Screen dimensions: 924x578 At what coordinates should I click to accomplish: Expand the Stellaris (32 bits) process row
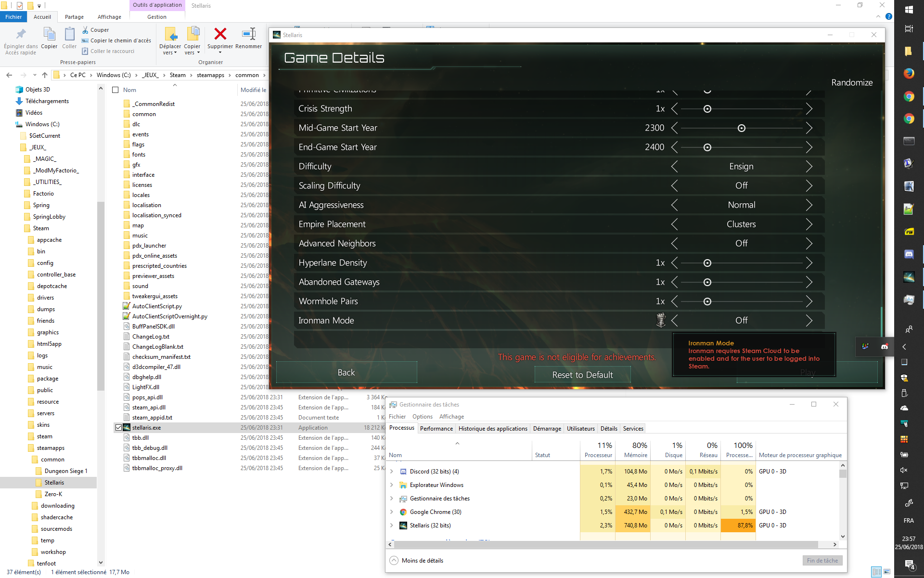click(x=392, y=525)
